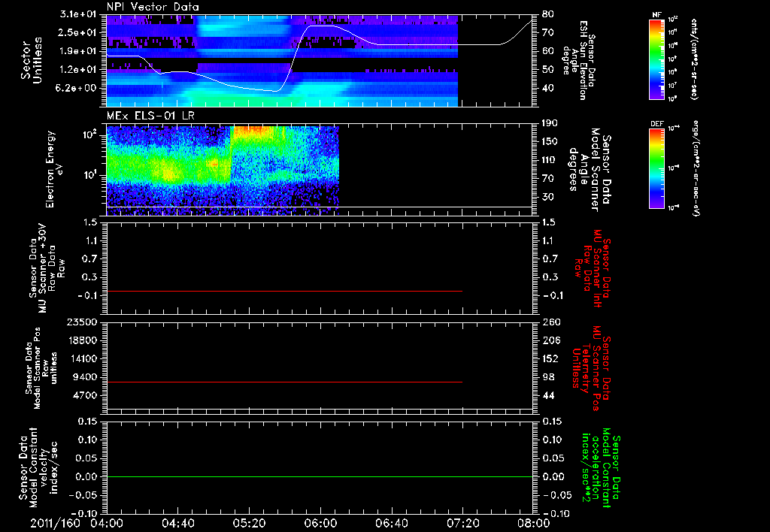
Task: Select the "9400" scanner position tick label
Action: coord(86,377)
